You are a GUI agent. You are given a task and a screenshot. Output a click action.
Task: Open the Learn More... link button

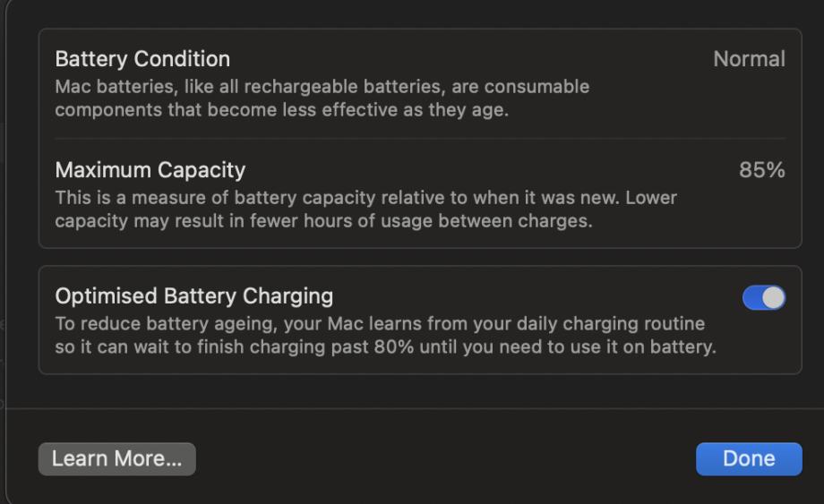coord(116,458)
